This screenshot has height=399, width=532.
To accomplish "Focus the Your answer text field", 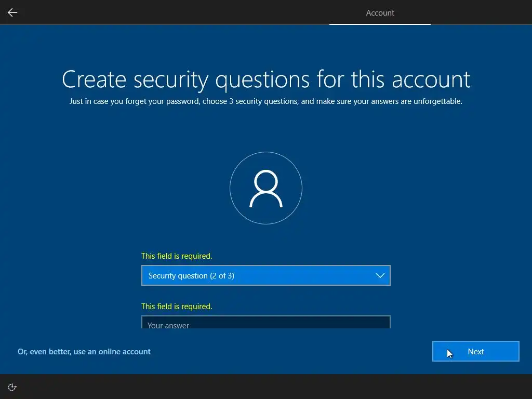I will coord(265,322).
